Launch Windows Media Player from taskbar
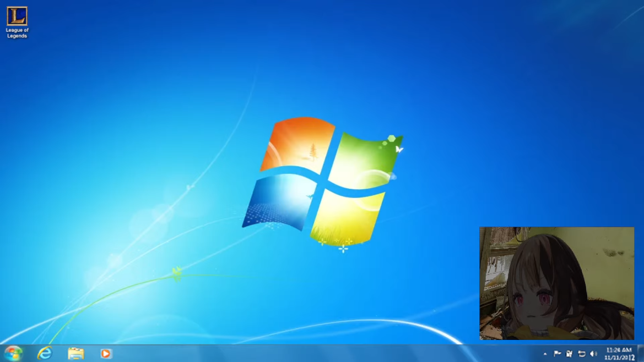 click(x=106, y=353)
